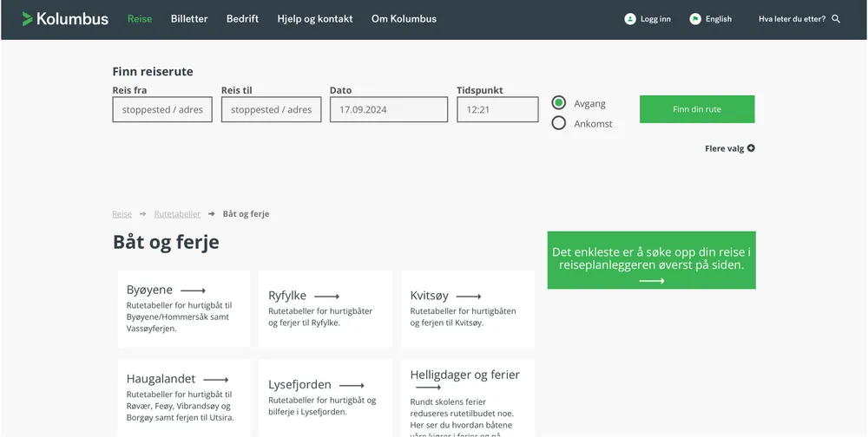
Task: Select the Avgang radio button
Action: pyautogui.click(x=559, y=103)
